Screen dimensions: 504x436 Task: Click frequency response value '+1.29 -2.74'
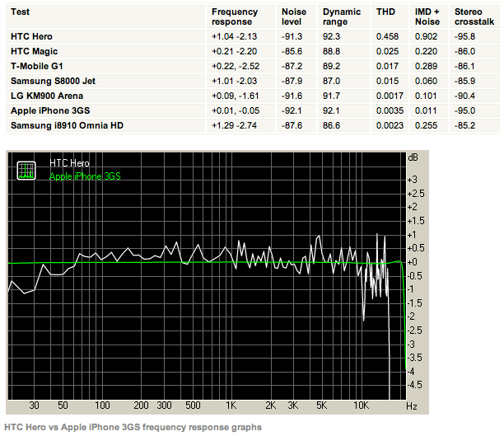(x=235, y=125)
